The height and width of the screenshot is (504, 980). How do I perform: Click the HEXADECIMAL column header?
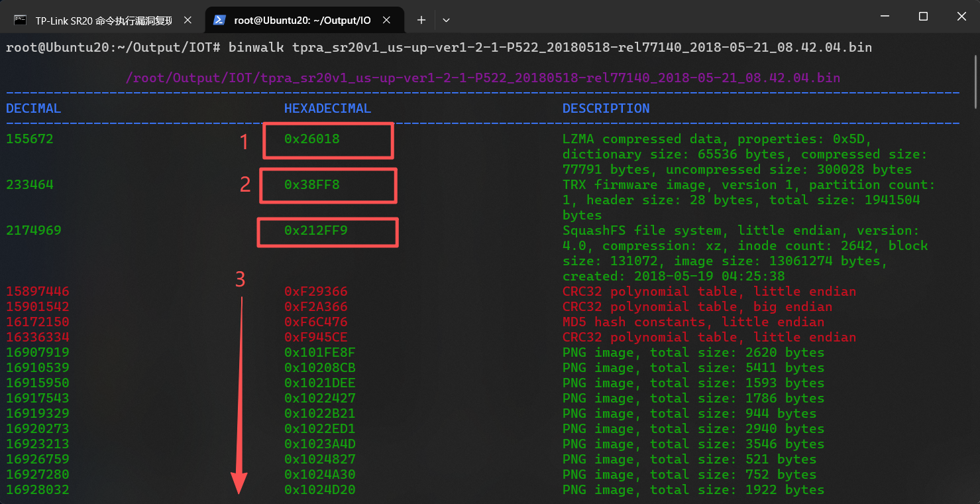[328, 108]
